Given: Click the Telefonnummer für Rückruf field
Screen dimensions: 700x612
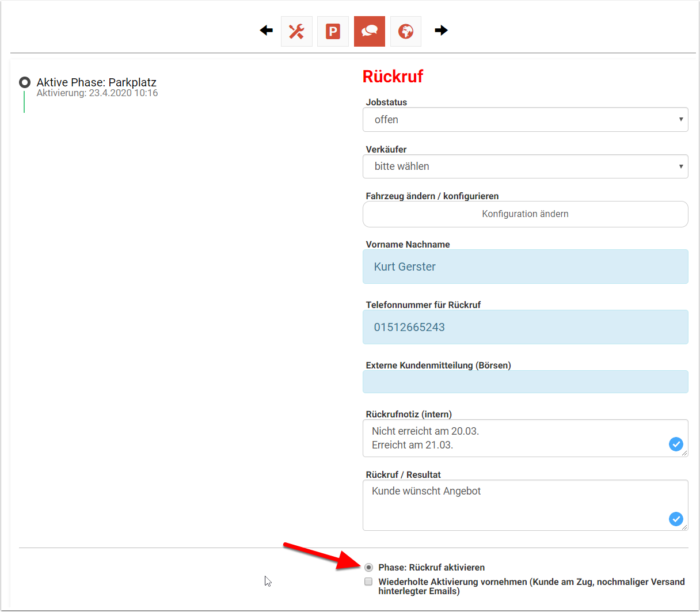Looking at the screenshot, I should tap(525, 327).
